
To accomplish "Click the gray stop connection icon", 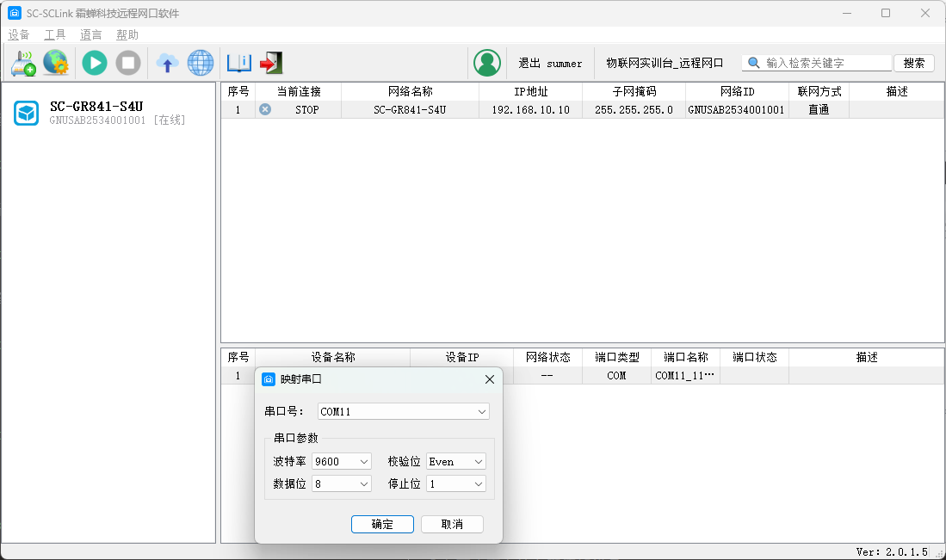I will pos(128,63).
